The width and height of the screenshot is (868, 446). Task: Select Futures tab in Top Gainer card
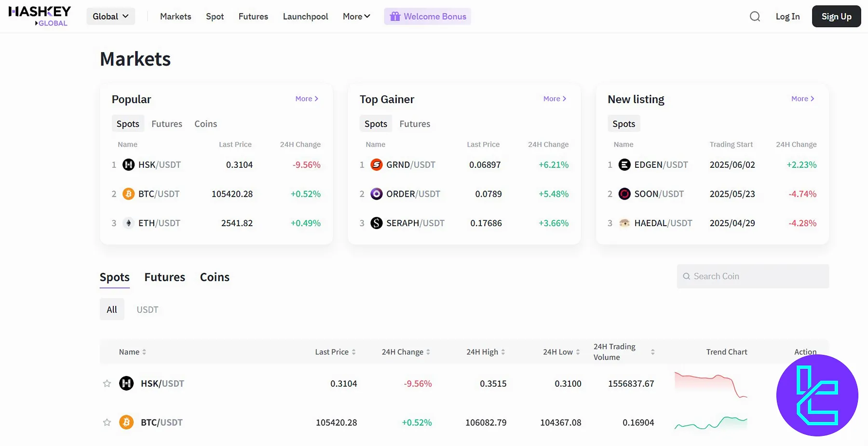[x=415, y=124]
